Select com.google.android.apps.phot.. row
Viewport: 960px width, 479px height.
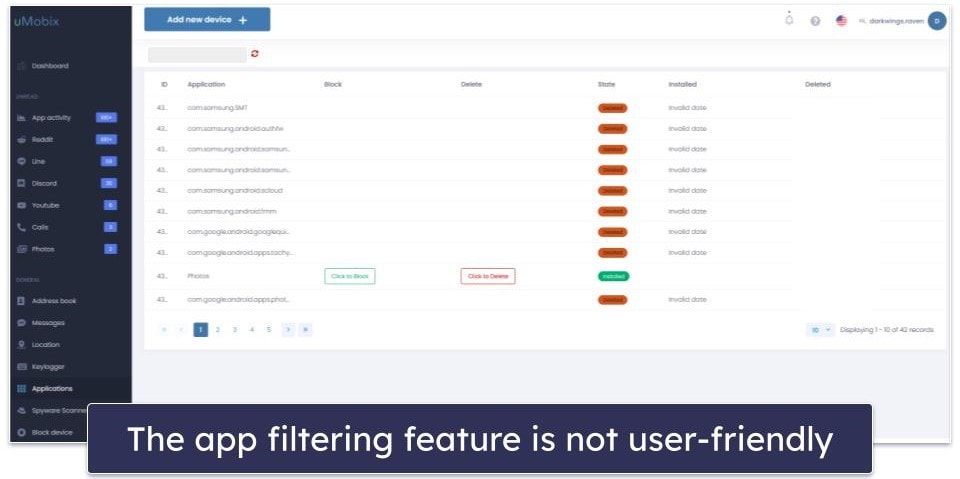pos(544,300)
